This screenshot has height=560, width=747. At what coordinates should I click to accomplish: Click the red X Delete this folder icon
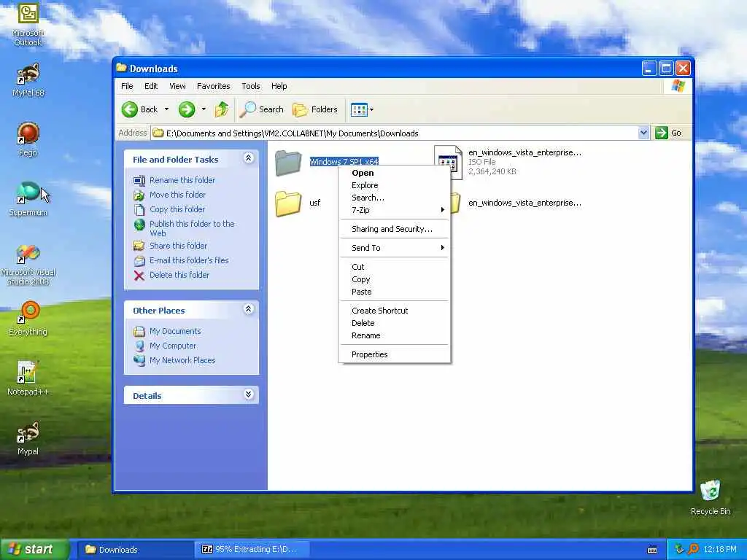(139, 275)
